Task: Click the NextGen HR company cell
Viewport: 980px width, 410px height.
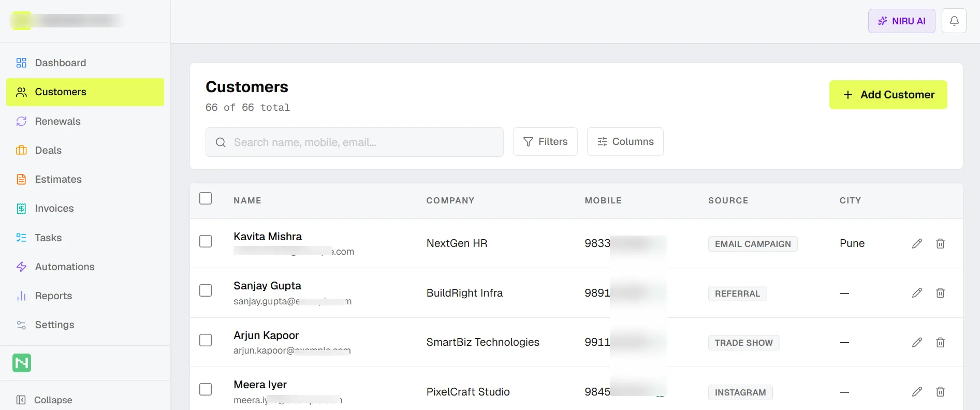Action: coord(457,243)
